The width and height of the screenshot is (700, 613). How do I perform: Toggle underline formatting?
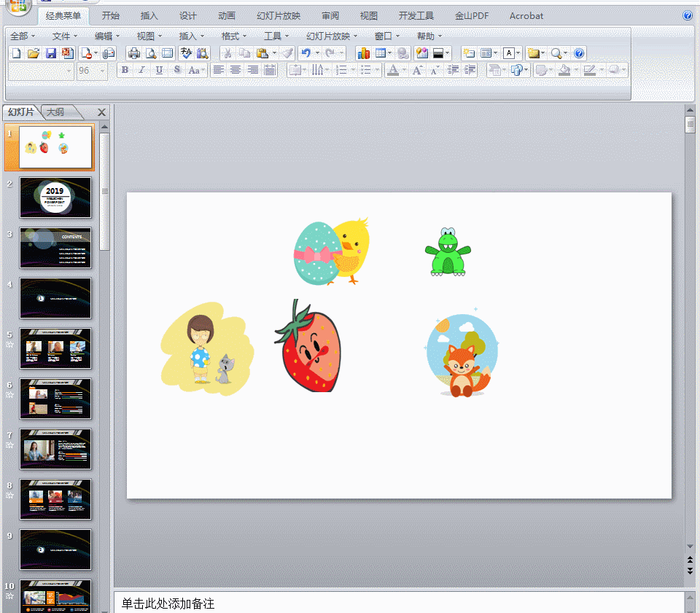coord(158,69)
